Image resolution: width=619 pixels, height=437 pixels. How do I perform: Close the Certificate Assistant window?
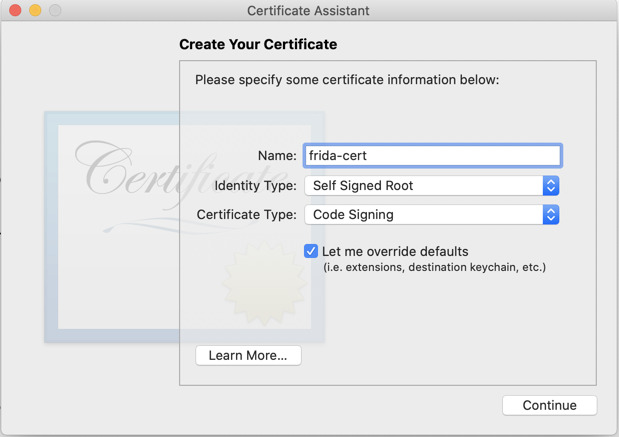coord(15,11)
